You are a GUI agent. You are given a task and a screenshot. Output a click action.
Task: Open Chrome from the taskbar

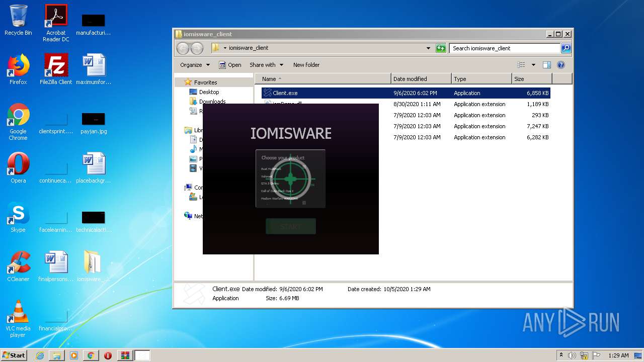tap(91, 355)
